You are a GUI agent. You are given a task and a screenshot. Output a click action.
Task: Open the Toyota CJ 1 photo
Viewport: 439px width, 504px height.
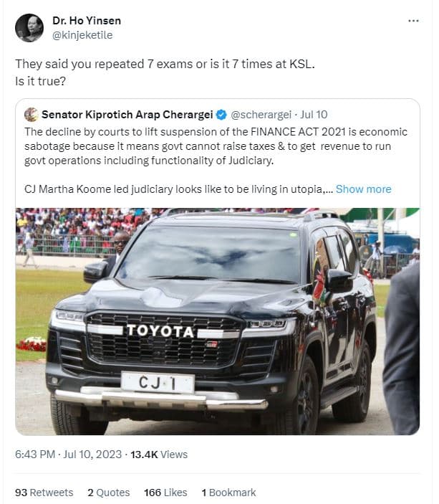pyautogui.click(x=217, y=321)
